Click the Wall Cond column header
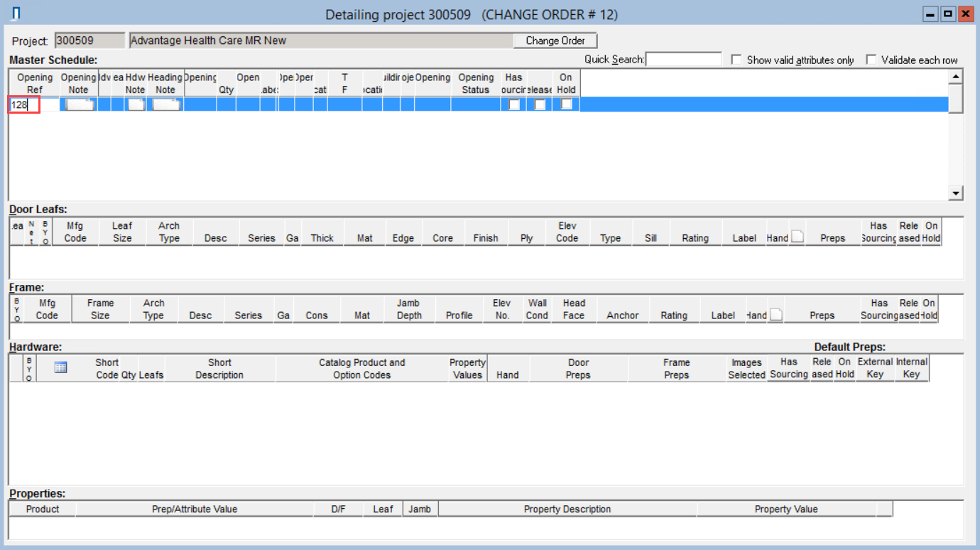The image size is (980, 550). pos(537,309)
